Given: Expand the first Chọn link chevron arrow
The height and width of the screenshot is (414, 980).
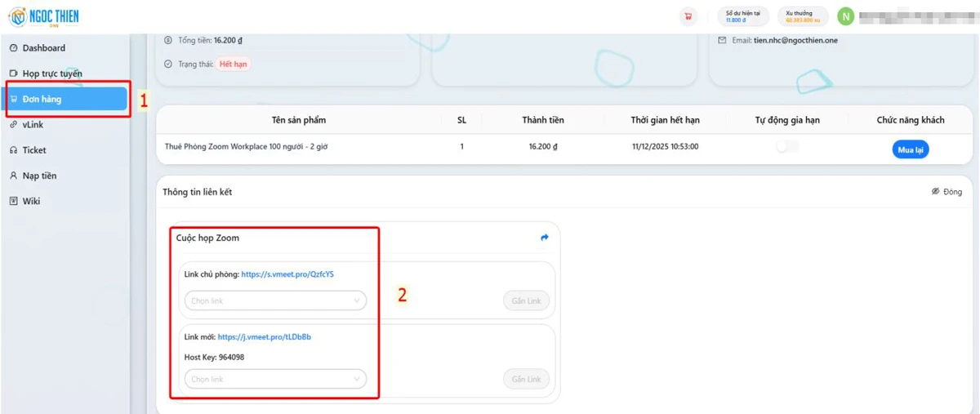Looking at the screenshot, I should click(357, 301).
